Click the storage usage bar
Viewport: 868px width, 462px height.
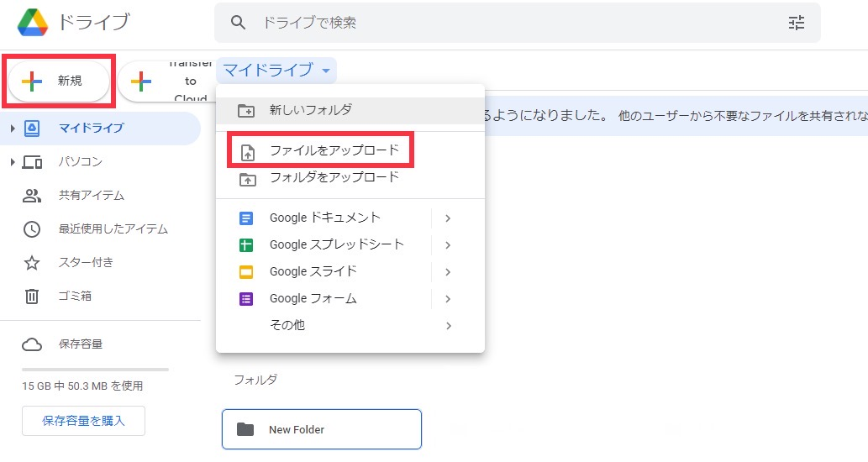[x=95, y=369]
